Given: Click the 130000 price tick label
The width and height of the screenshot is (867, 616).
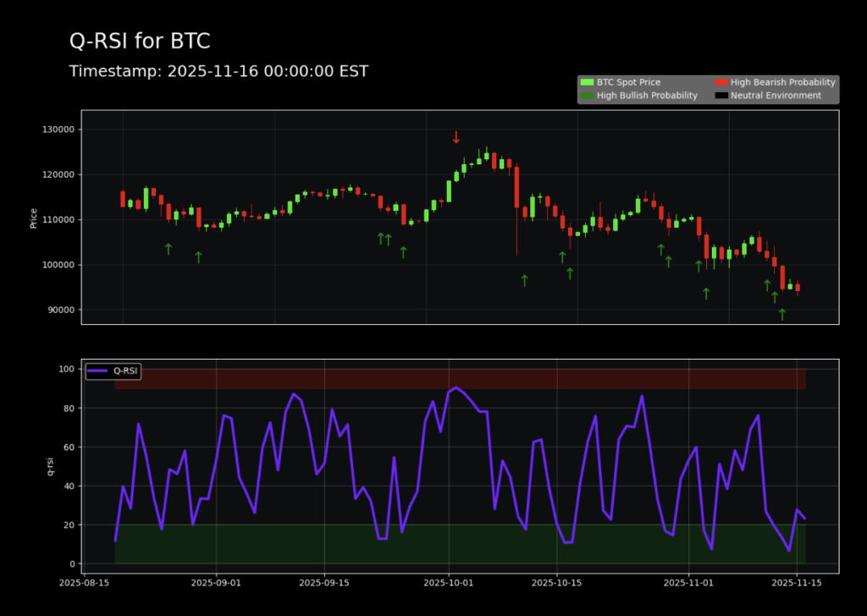Looking at the screenshot, I should (58, 129).
